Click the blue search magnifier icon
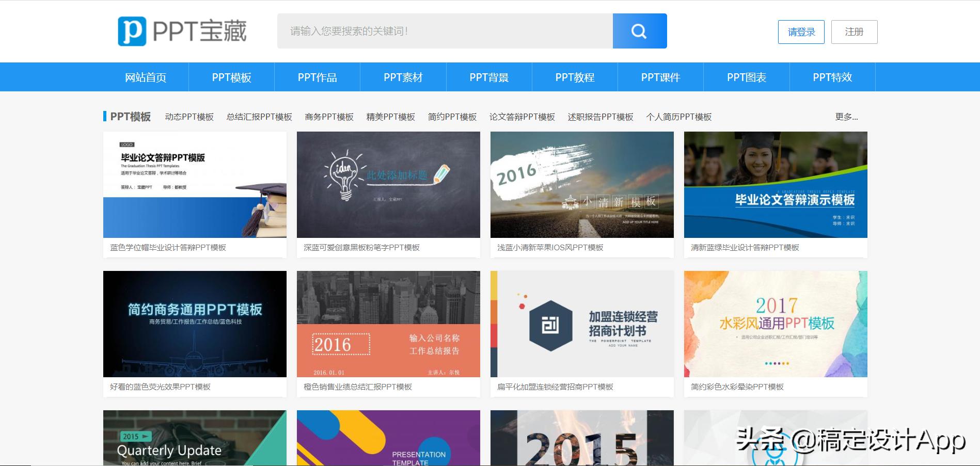This screenshot has width=980, height=466. pyautogui.click(x=639, y=31)
